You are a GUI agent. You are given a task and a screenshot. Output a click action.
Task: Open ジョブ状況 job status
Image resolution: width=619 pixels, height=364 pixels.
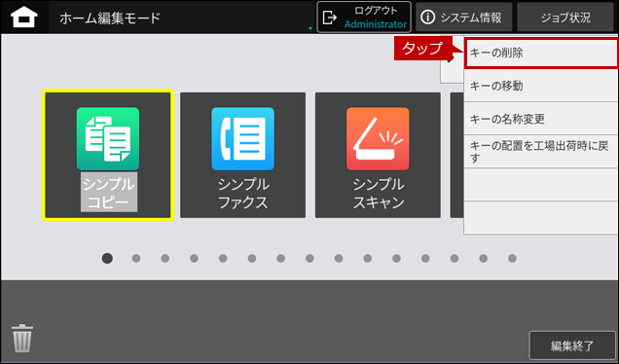(x=565, y=18)
